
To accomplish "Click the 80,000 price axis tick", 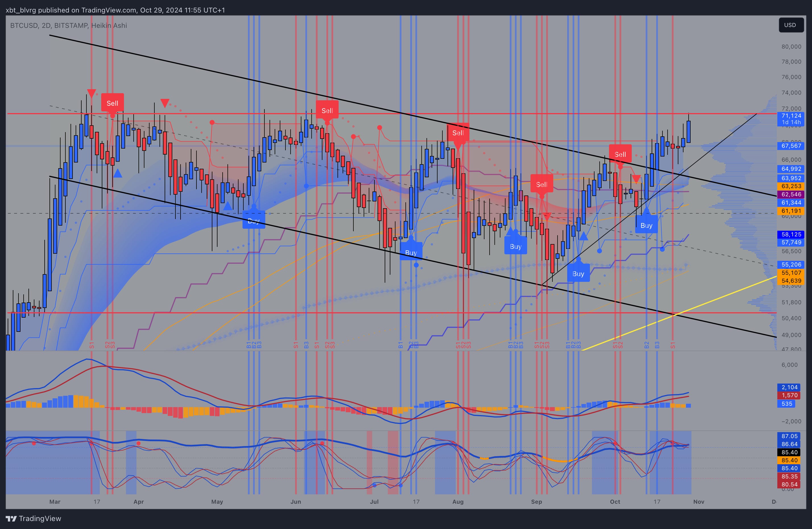I will (x=791, y=47).
